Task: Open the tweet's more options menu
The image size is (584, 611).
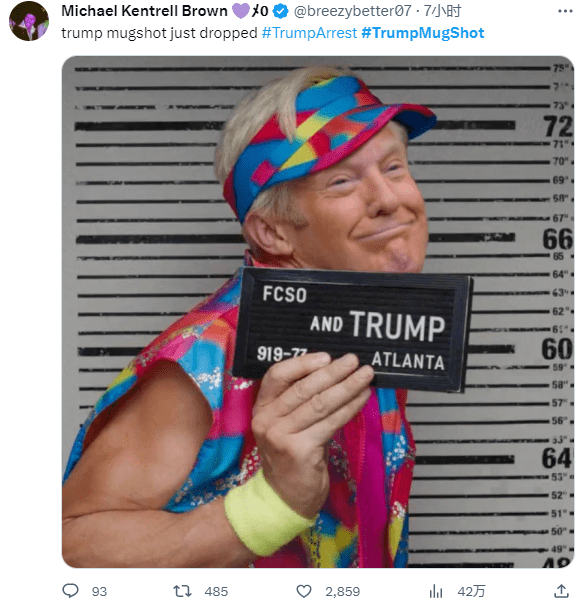Action: click(565, 11)
